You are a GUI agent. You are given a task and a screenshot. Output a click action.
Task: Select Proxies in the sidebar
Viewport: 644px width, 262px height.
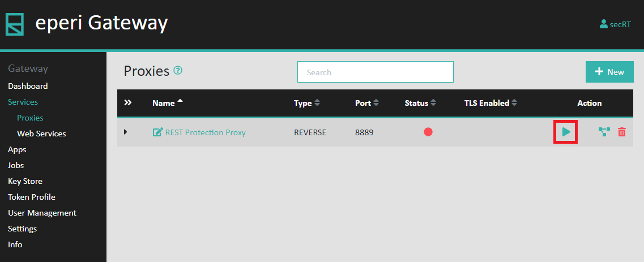[30, 118]
